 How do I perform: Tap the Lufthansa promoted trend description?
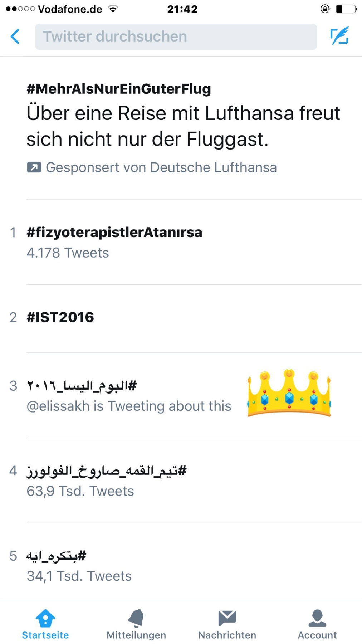click(x=183, y=126)
